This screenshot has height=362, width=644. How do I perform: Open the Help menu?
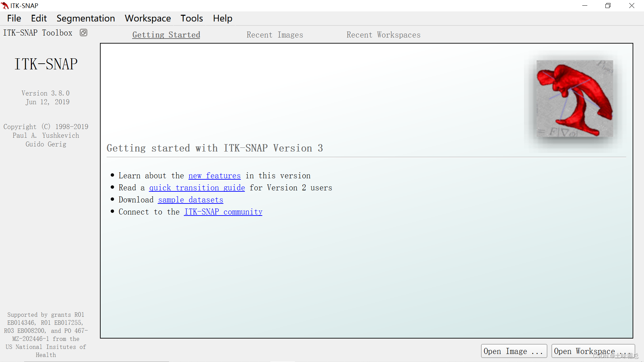point(222,18)
